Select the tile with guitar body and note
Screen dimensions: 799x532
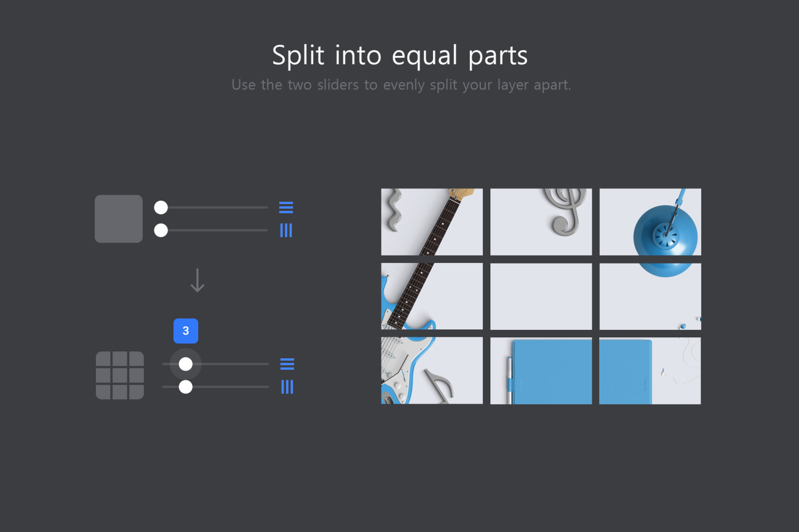(432, 370)
